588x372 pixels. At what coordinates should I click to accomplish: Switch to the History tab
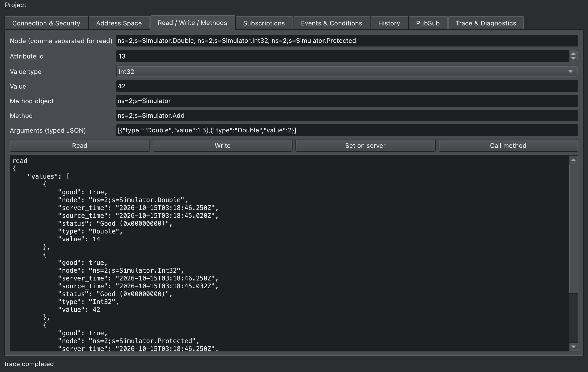pos(389,23)
